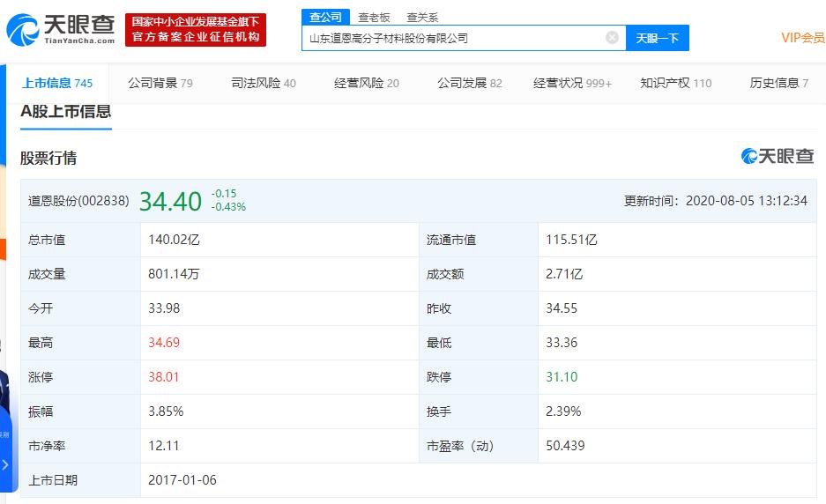Click the 股票行情 section heading
The height and width of the screenshot is (504, 826).
(x=48, y=158)
